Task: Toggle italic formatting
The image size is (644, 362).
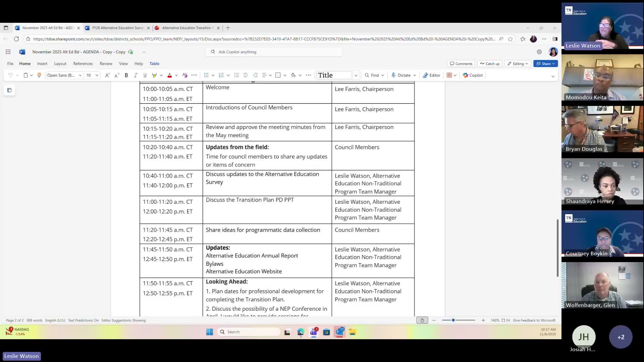Action: (x=136, y=75)
